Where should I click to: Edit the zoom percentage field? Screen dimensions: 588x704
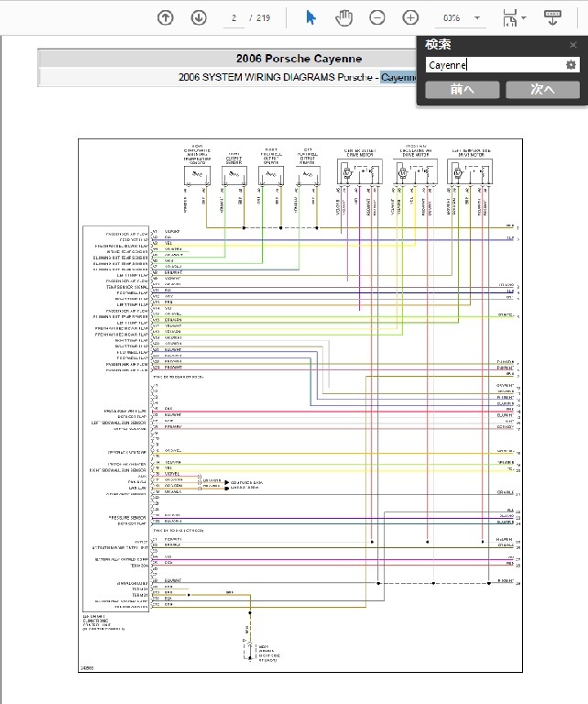[x=452, y=18]
